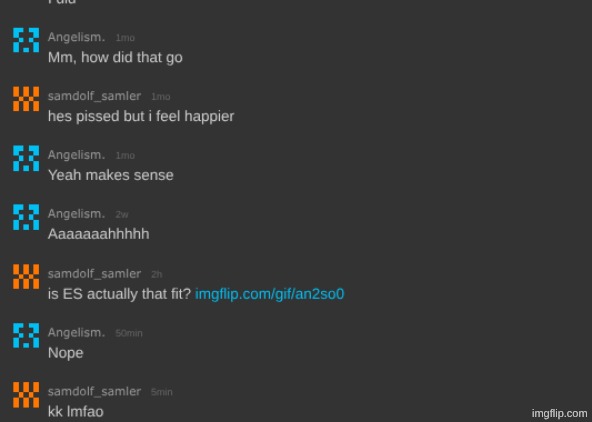
Task: Open Angelism username above 'Nope'
Action: pyautogui.click(x=76, y=332)
